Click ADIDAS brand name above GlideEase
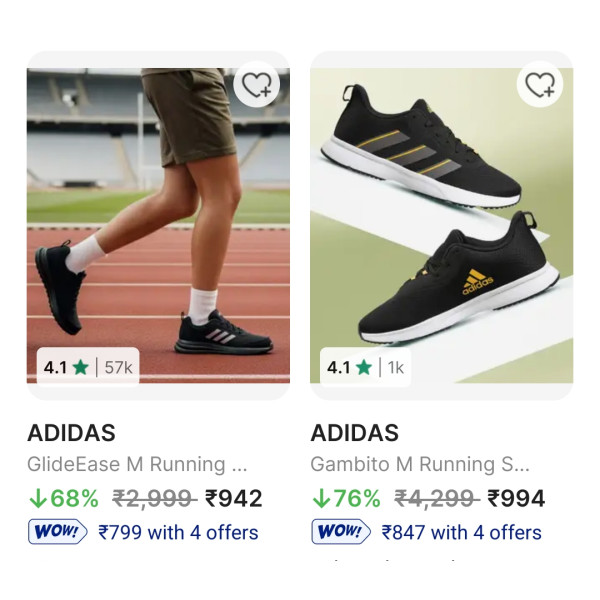600x600 pixels. click(71, 433)
